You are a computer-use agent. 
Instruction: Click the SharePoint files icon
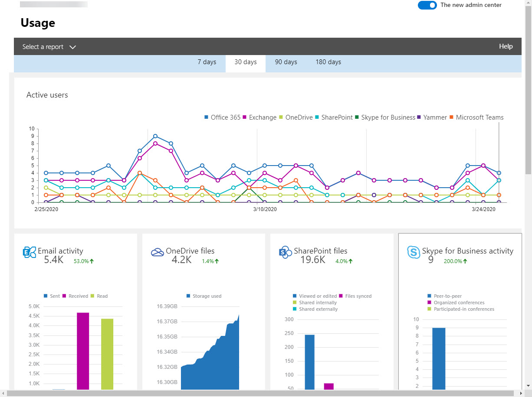[285, 252]
